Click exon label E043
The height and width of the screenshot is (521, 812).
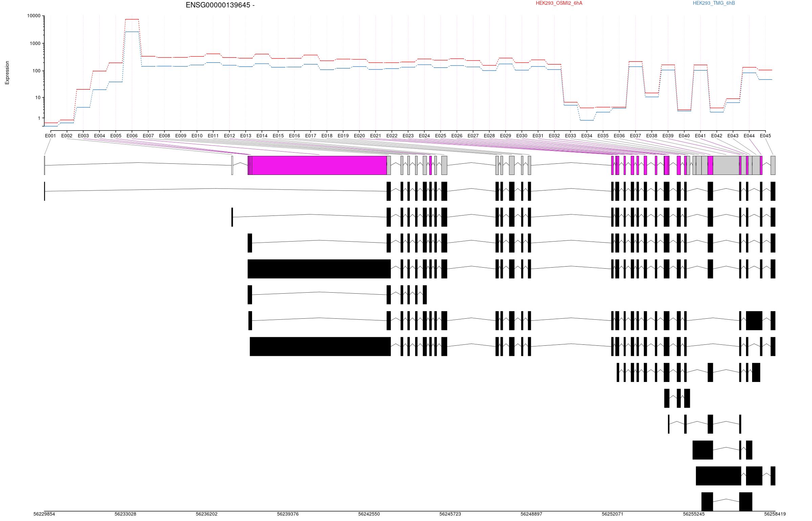click(x=733, y=136)
